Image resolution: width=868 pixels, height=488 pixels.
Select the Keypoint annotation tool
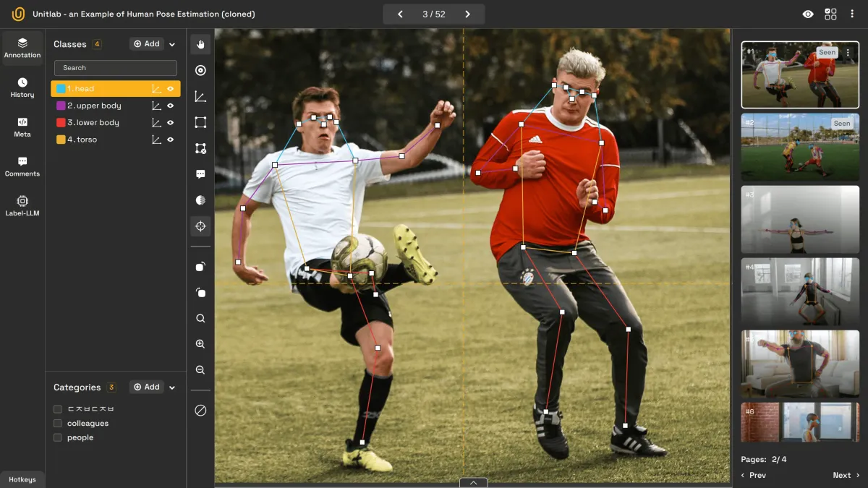[x=200, y=70]
